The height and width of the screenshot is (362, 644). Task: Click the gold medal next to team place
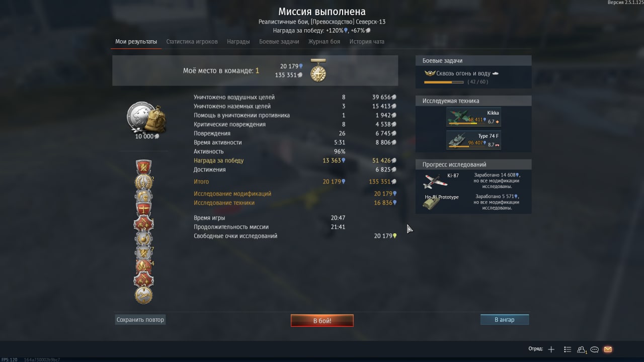tap(318, 70)
